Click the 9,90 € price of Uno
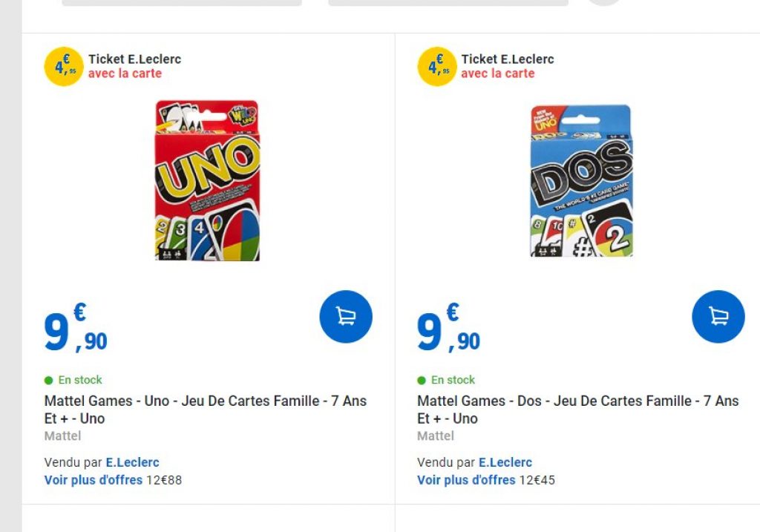Viewport: 760px width, 532px height. coord(76,331)
